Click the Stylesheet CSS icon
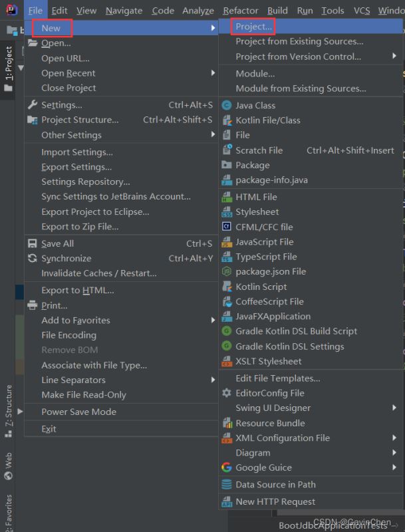Viewport: 405px width, 532px height. tap(227, 212)
